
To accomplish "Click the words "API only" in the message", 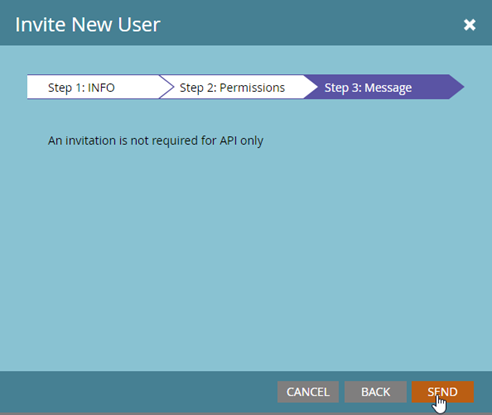I will coord(241,141).
